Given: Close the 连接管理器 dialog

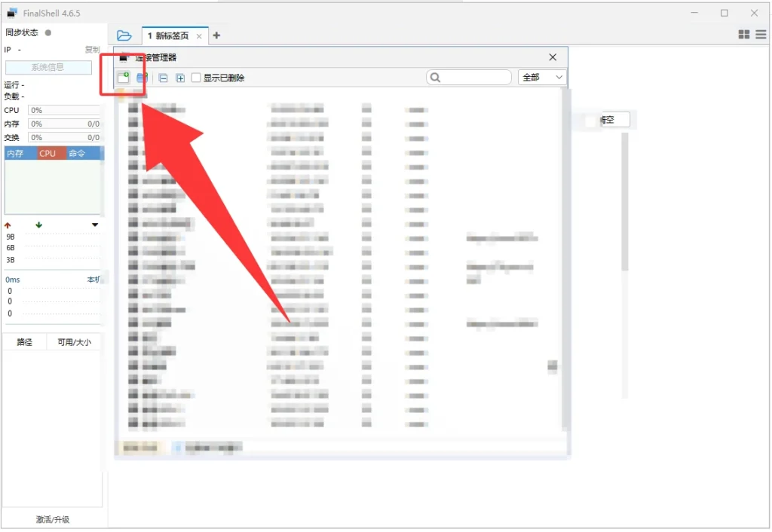Looking at the screenshot, I should [553, 57].
